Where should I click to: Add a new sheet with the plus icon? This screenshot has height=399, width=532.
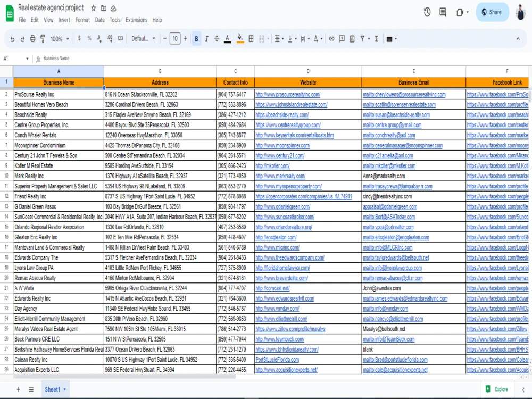pyautogui.click(x=18, y=389)
